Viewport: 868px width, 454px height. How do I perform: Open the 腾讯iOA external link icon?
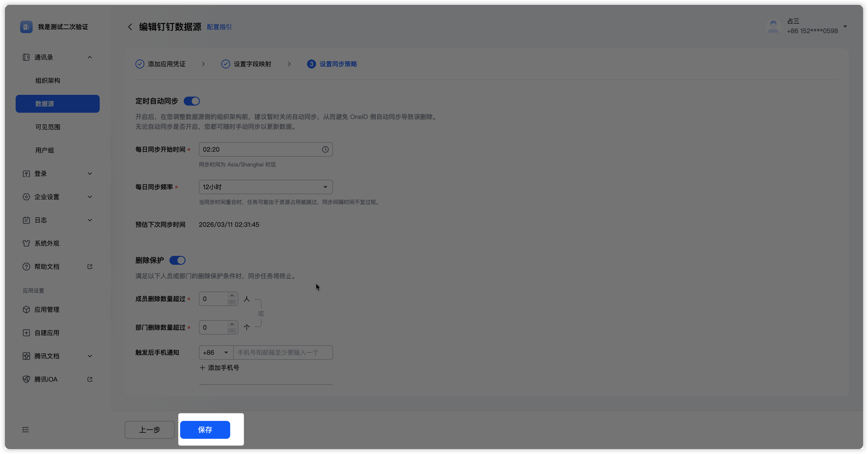pyautogui.click(x=90, y=379)
